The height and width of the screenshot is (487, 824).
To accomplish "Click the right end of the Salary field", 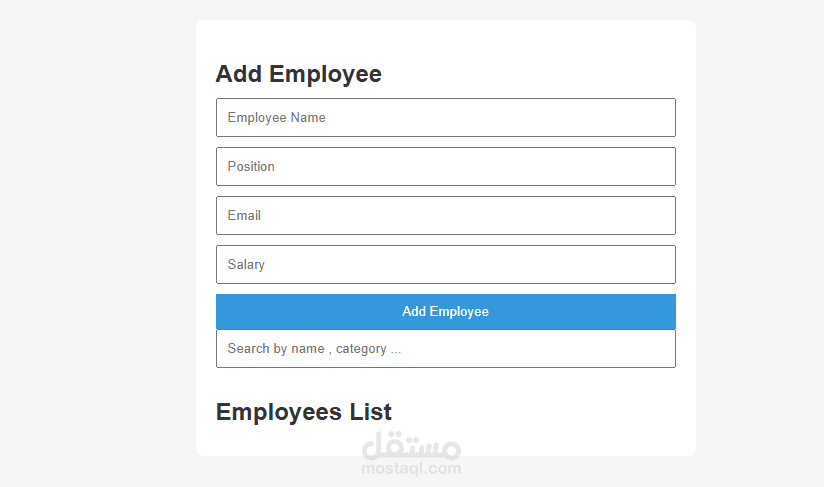I will (x=660, y=264).
